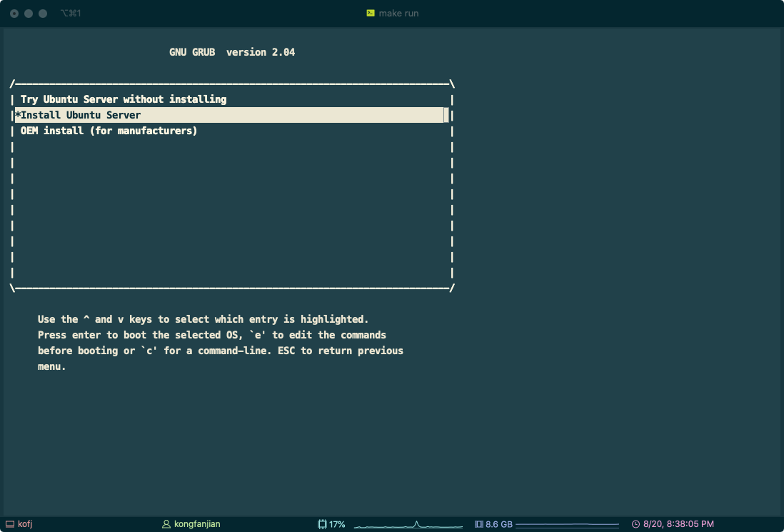Click the terminal icon beside "make run"

click(x=371, y=13)
